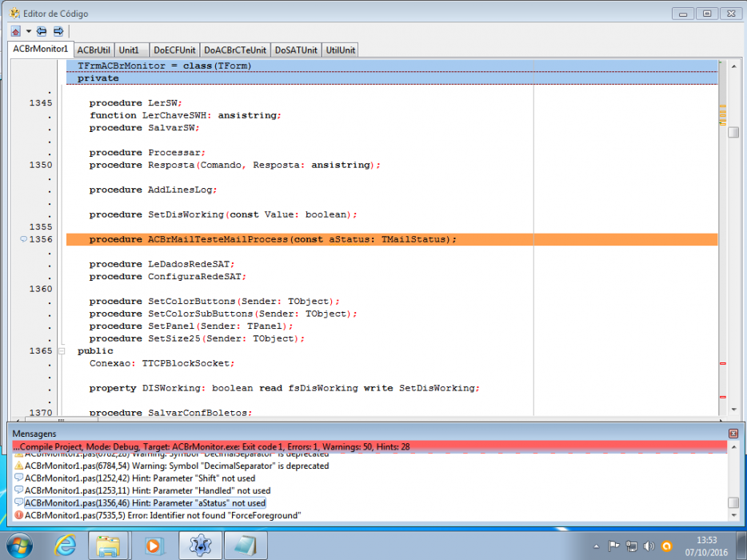Launch Internet Explorer from taskbar
The width and height of the screenshot is (747, 560).
coord(65,546)
